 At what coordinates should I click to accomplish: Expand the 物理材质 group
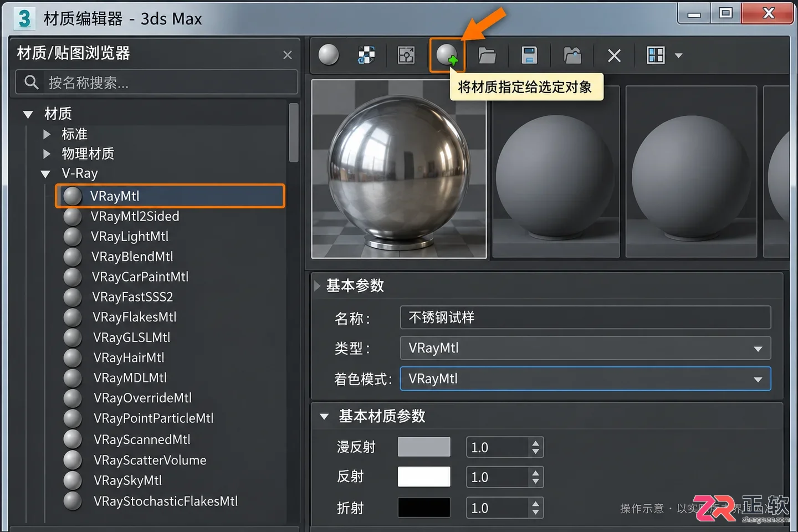47,154
